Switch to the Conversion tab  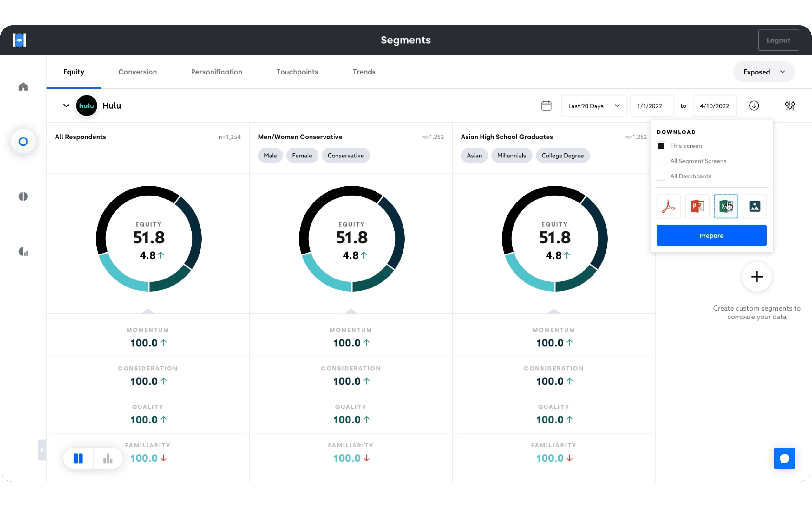coord(138,72)
